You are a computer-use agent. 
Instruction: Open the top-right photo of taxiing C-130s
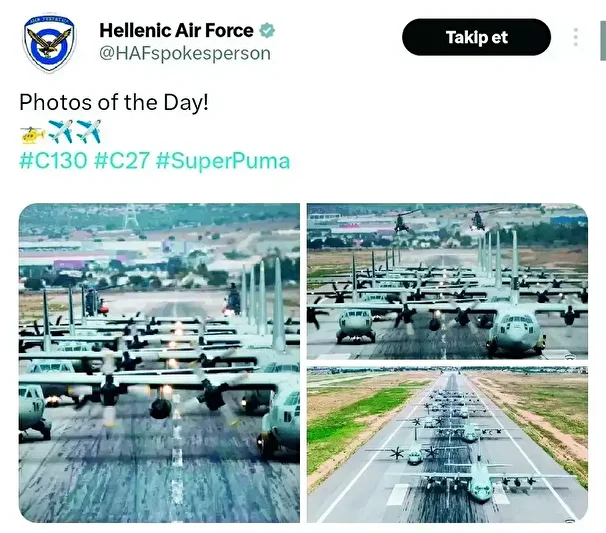pyautogui.click(x=448, y=281)
